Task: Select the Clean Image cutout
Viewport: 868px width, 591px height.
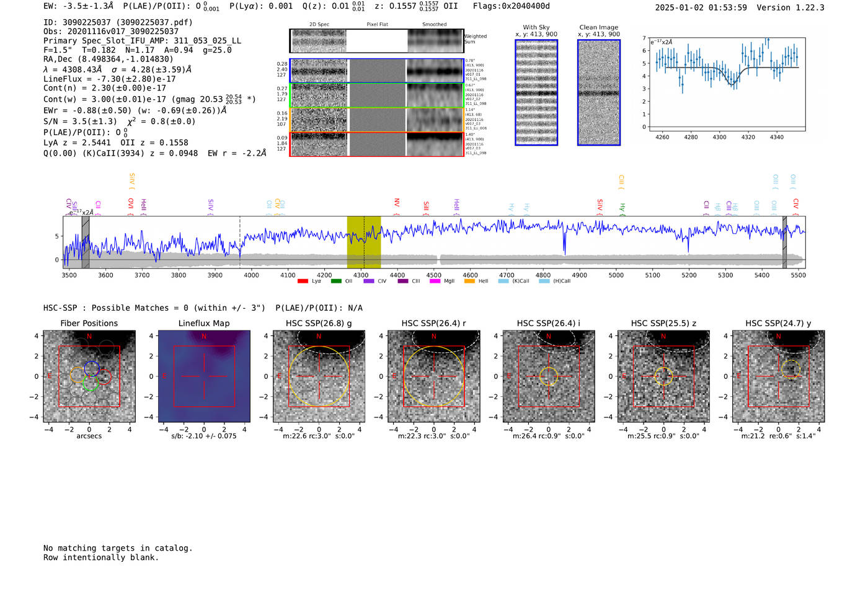Action: tap(599, 92)
